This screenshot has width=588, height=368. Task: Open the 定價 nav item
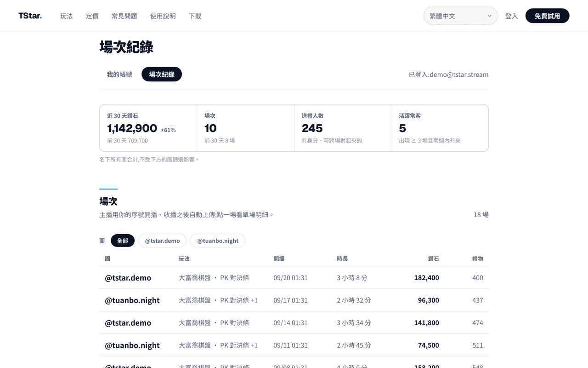pos(92,16)
